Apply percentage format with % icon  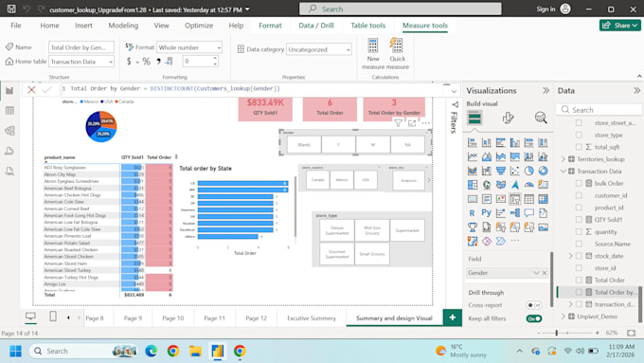(x=146, y=62)
